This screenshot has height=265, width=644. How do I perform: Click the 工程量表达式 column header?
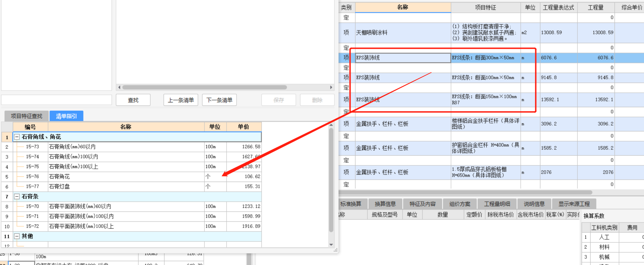(x=558, y=7)
